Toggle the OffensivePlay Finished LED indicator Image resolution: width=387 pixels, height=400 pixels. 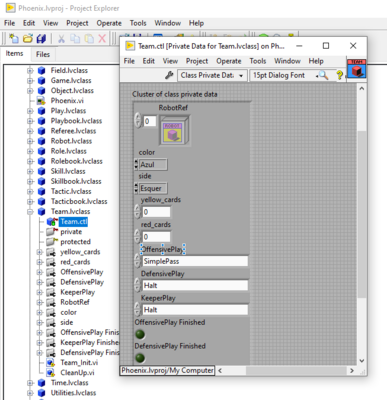[140, 334]
